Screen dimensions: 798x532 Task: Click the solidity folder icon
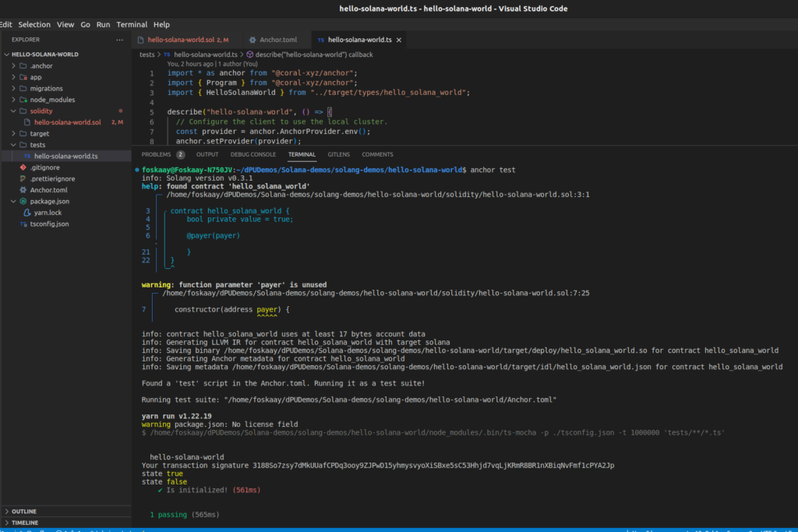tap(23, 111)
